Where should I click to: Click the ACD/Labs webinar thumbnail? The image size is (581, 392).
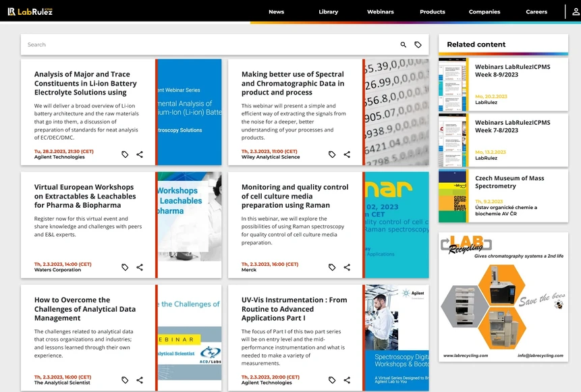click(190, 337)
